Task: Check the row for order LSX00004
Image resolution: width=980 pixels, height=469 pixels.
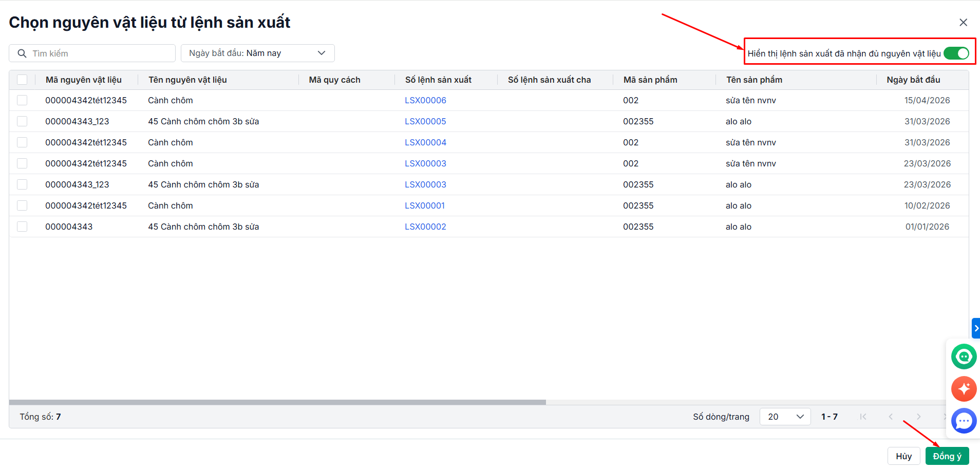Action: pyautogui.click(x=22, y=142)
